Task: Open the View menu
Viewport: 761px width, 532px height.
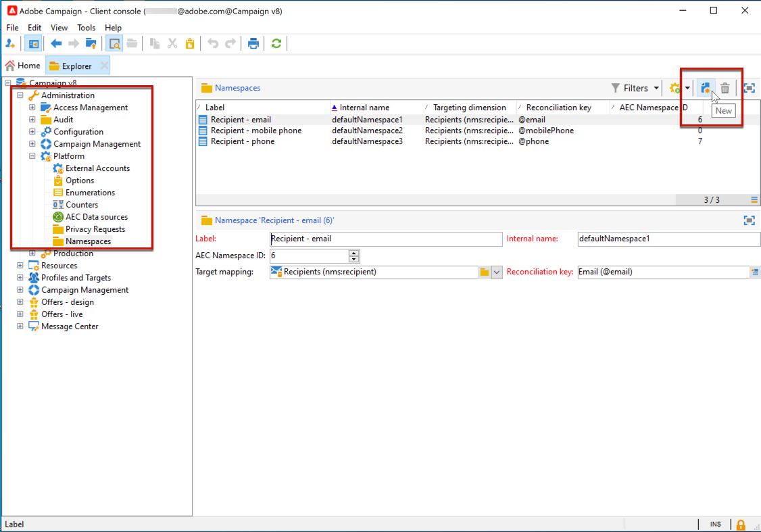Action: click(59, 28)
